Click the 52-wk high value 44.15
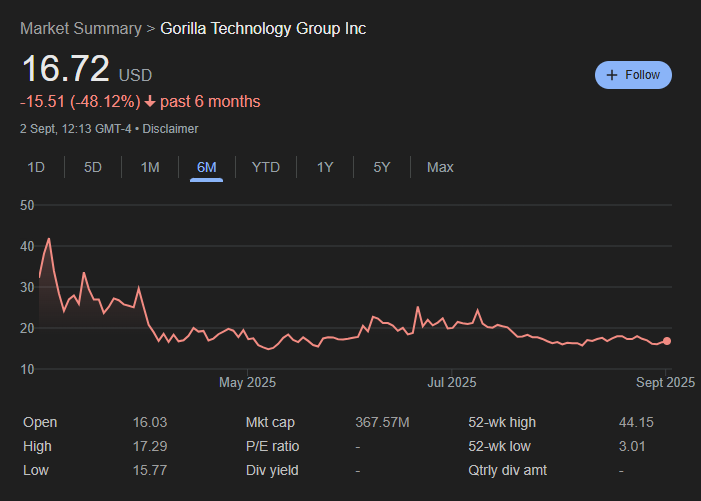The image size is (701, 501). click(x=636, y=422)
